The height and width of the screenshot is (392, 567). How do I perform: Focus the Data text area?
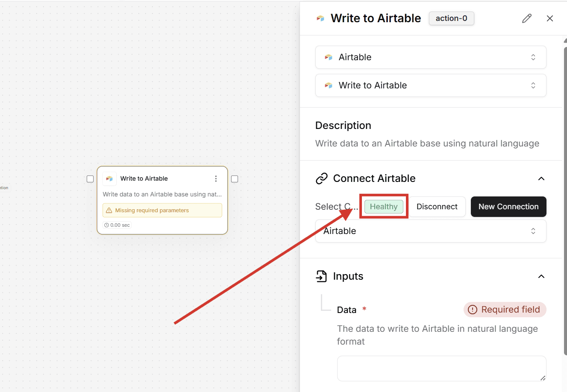tap(442, 369)
